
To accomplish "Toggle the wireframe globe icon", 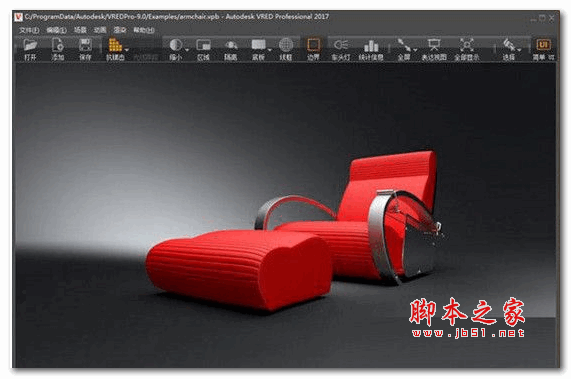I will (286, 45).
